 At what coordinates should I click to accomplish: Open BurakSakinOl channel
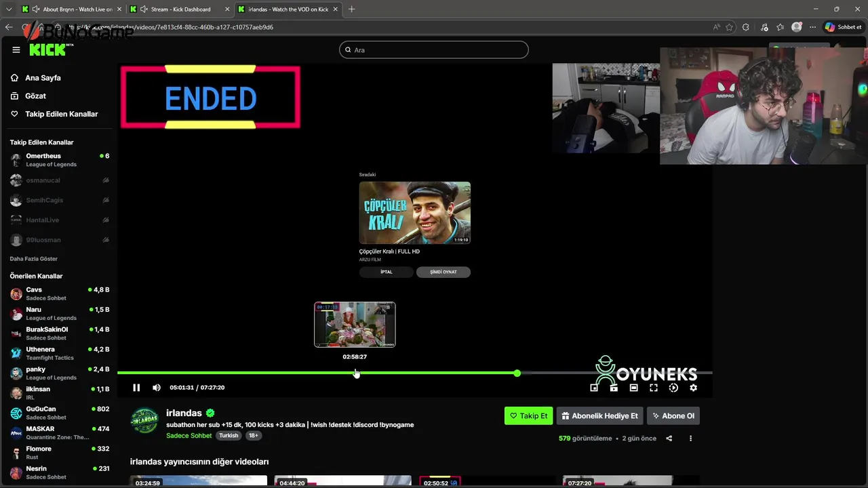point(60,333)
